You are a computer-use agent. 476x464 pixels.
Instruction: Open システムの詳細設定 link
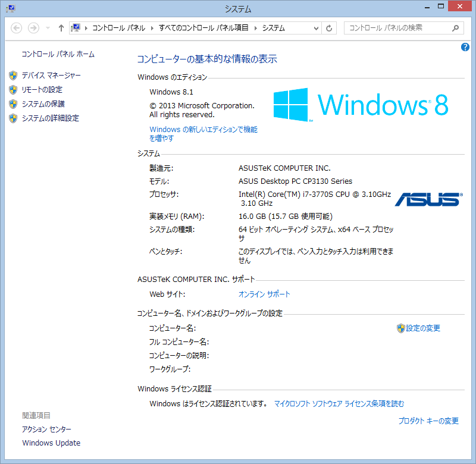coord(51,118)
